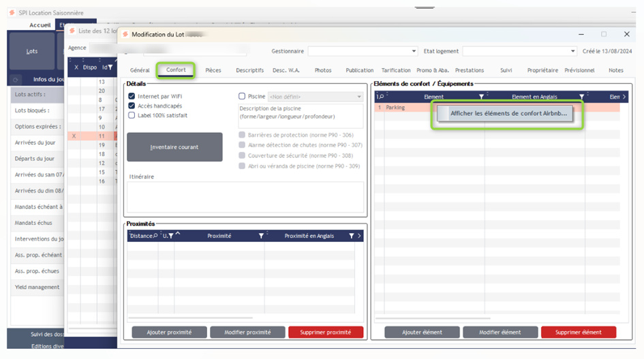Click the filter icon in Proximité en Anglais column
644x359 pixels.
click(x=352, y=236)
